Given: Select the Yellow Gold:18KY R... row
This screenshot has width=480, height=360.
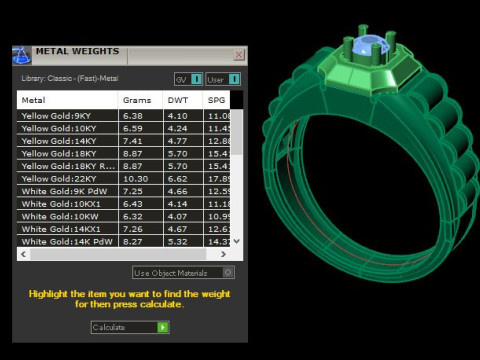Looking at the screenshot, I should pos(123,166).
